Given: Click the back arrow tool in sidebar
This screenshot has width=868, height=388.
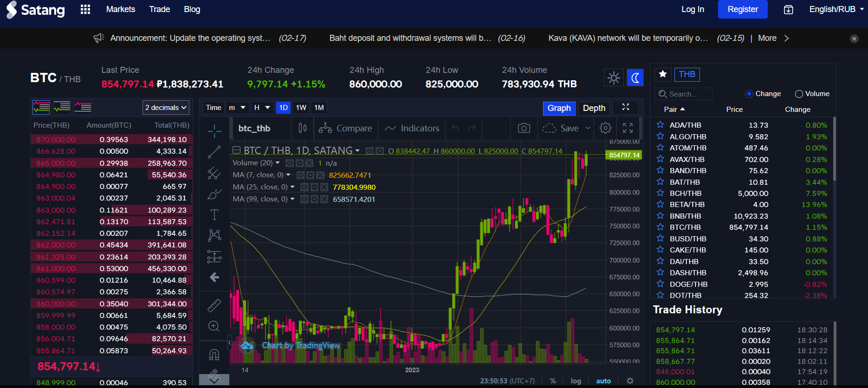Looking at the screenshot, I should [x=214, y=277].
